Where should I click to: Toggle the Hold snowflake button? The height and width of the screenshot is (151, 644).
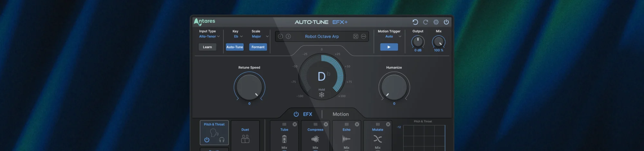click(x=322, y=95)
